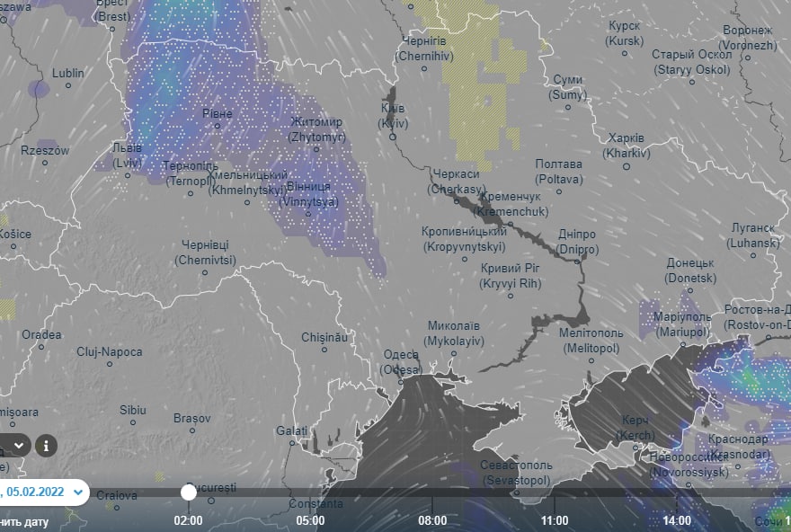Choose 14:00 on the timeline
791x532 pixels.
point(677,519)
